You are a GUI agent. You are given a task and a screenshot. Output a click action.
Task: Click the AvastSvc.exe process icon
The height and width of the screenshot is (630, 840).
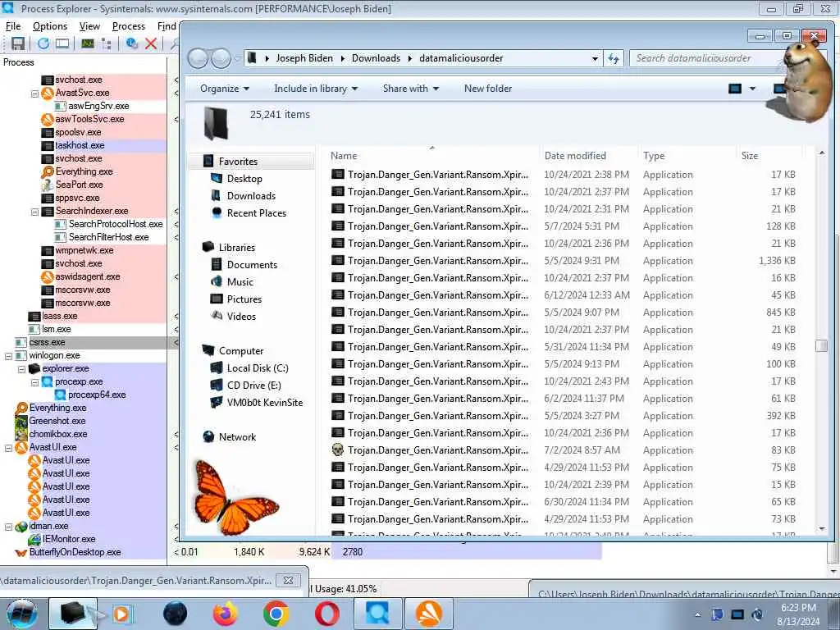(x=47, y=93)
